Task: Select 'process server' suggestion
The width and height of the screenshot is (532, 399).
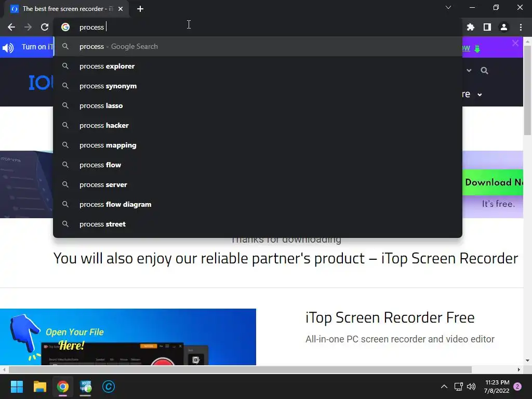Action: pyautogui.click(x=258, y=184)
